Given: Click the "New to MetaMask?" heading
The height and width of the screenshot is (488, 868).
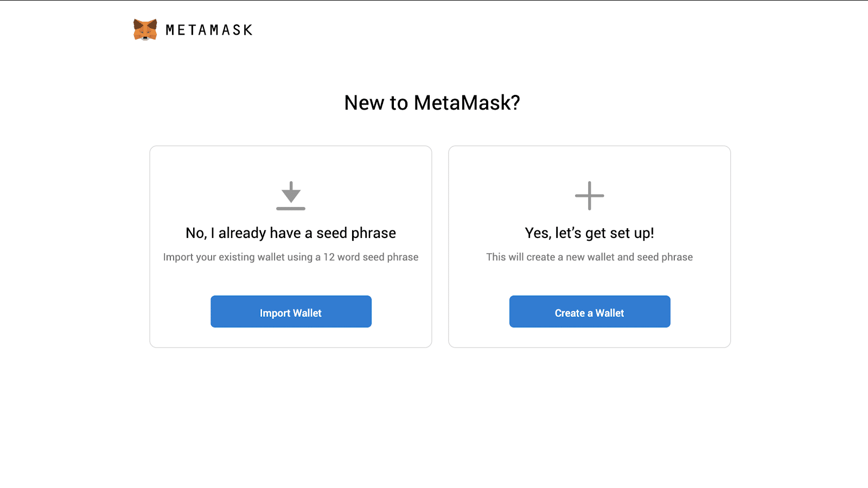Looking at the screenshot, I should 432,102.
